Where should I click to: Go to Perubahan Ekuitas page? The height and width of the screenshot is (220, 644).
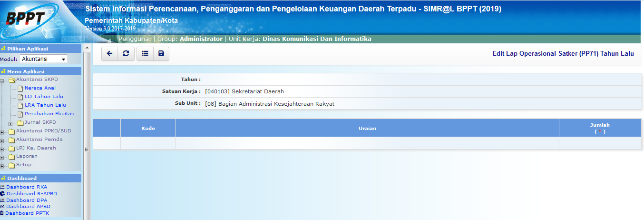(49, 114)
